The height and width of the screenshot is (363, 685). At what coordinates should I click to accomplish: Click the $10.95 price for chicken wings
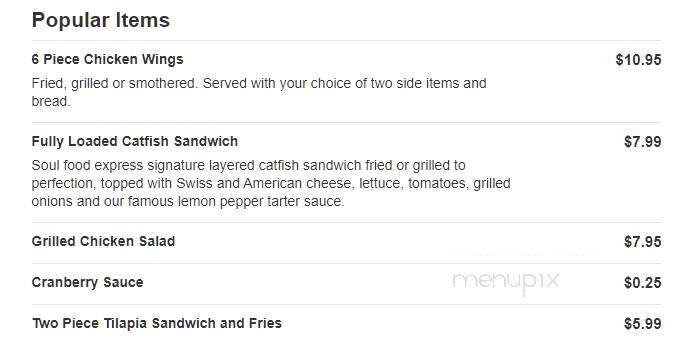pyautogui.click(x=638, y=59)
